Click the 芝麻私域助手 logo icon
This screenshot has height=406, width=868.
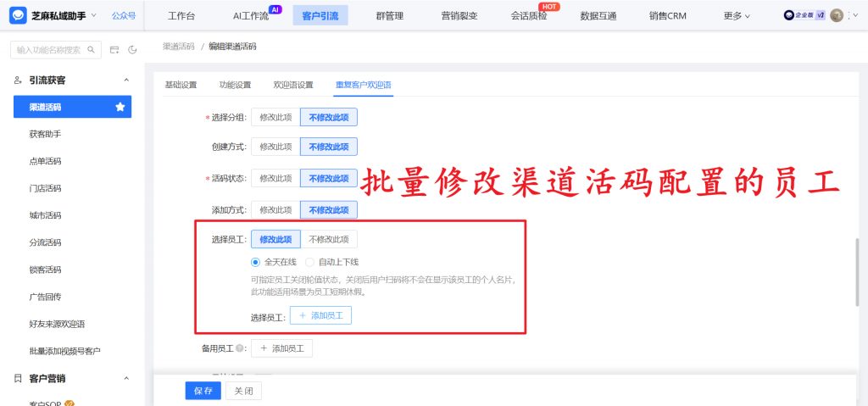[19, 15]
